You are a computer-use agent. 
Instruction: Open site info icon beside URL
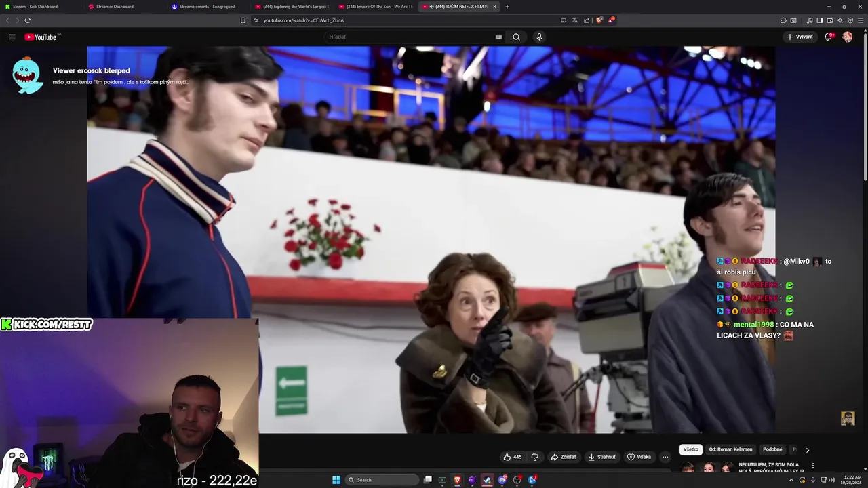coord(256,20)
